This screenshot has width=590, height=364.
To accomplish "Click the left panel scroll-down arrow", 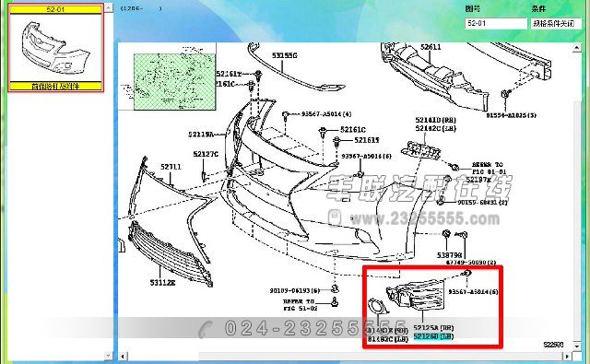I will (x=109, y=356).
